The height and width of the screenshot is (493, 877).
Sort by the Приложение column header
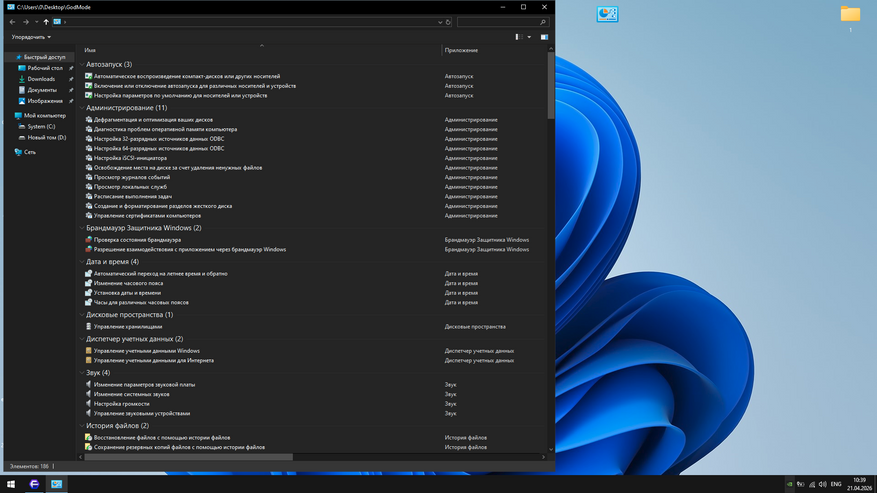(x=461, y=50)
